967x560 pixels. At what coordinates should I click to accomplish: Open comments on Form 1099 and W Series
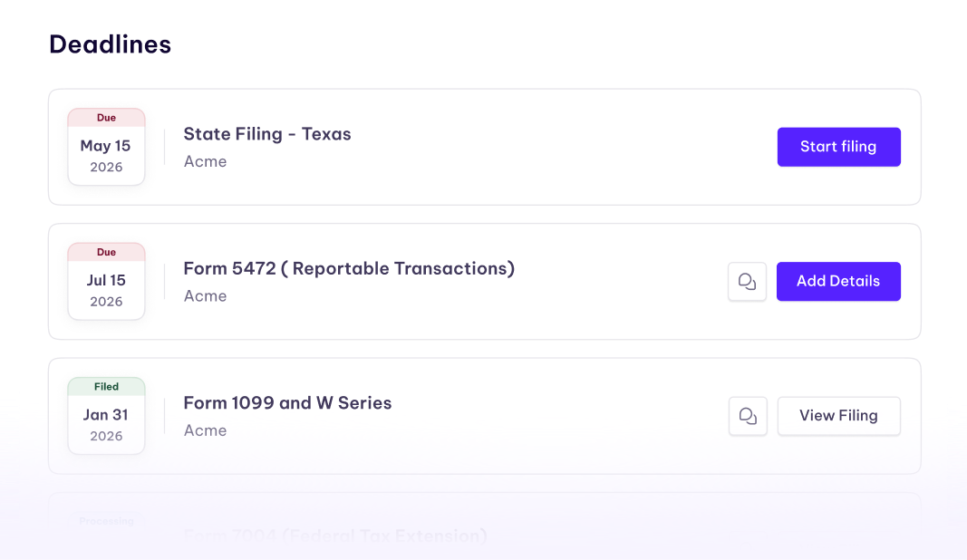[747, 416]
